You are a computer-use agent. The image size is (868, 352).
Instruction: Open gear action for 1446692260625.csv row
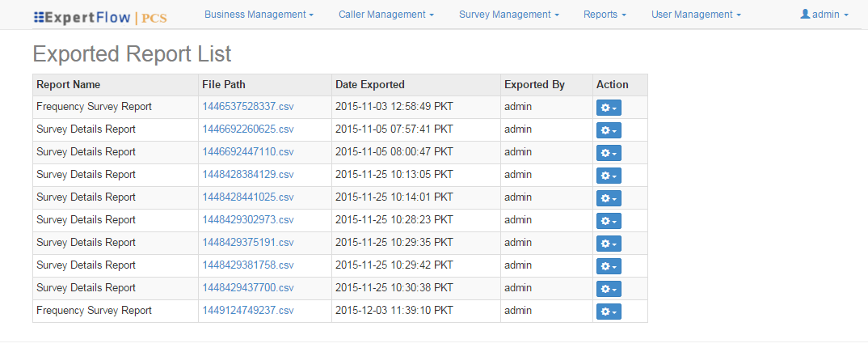click(609, 130)
